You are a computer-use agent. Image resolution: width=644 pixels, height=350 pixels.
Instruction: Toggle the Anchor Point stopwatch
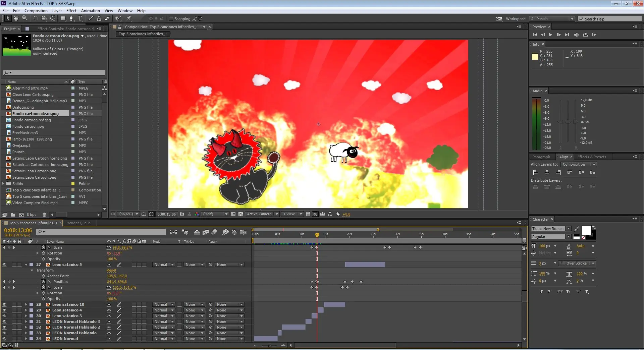[43, 276]
